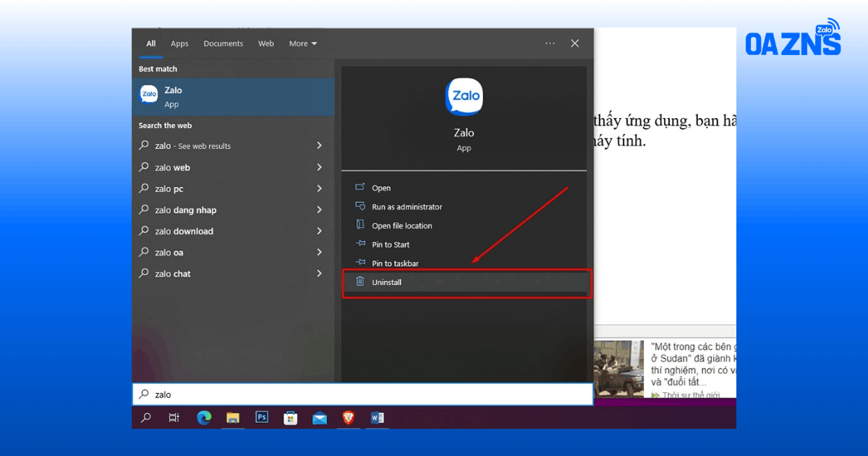868x456 pixels.
Task: Click the Pin to Start pin icon
Action: coord(360,245)
